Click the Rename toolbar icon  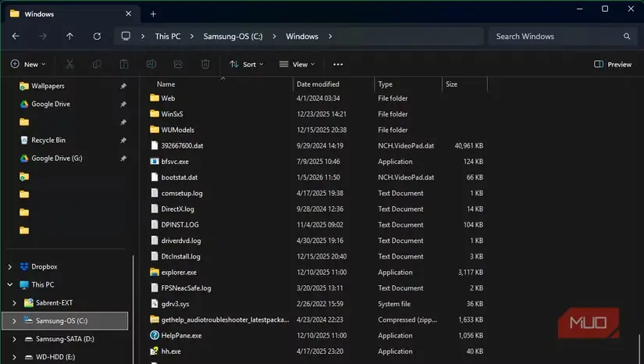pyautogui.click(x=151, y=64)
